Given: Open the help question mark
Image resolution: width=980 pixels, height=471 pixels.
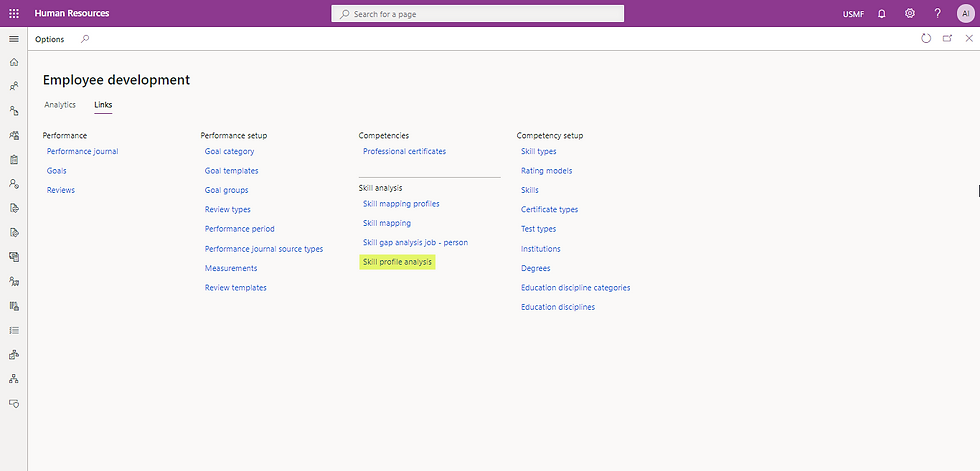Looking at the screenshot, I should pyautogui.click(x=938, y=13).
